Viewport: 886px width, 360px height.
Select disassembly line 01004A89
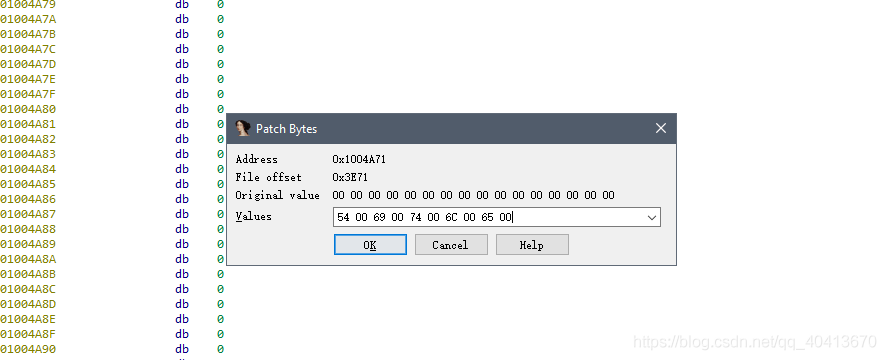[112, 244]
